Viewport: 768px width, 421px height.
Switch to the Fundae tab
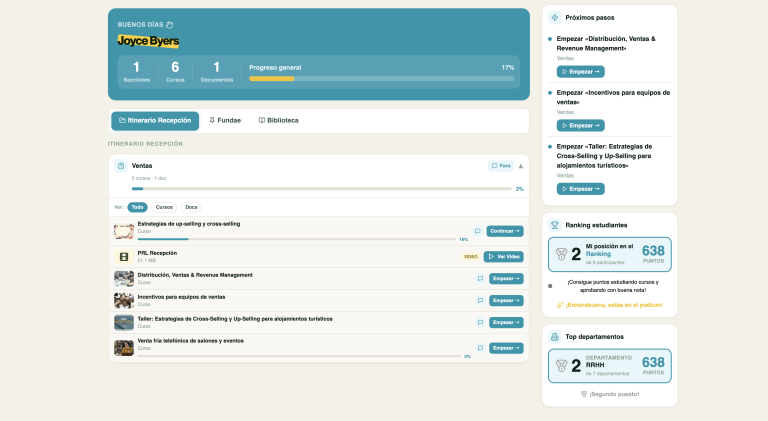point(225,120)
